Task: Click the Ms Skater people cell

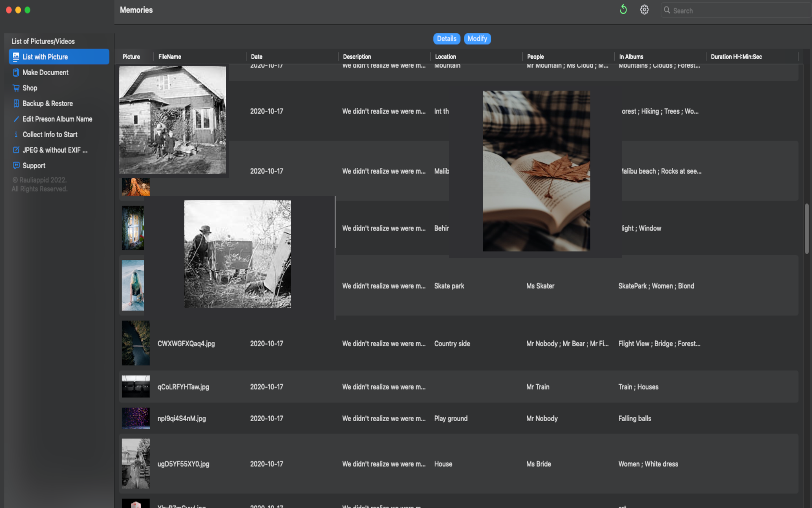Action: coord(540,286)
